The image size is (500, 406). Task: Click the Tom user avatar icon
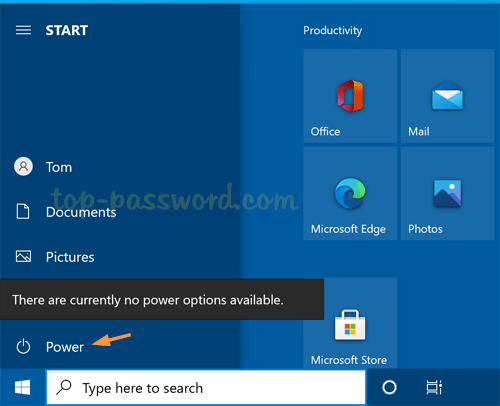[x=23, y=166]
